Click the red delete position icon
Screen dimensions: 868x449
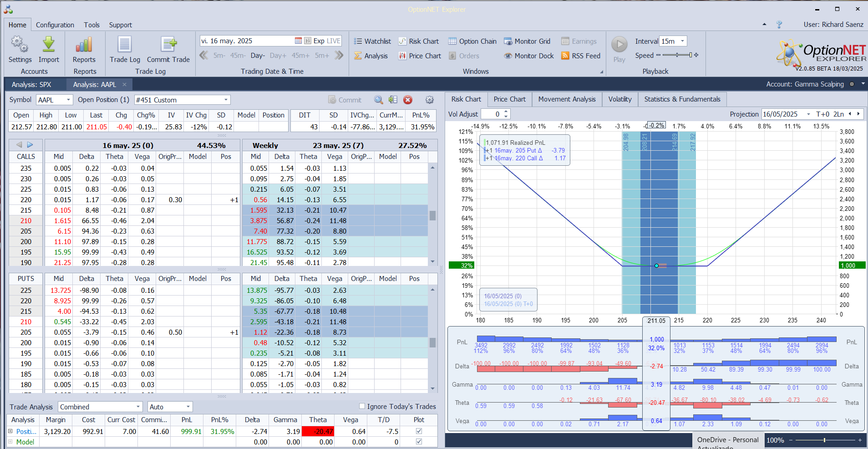(408, 100)
